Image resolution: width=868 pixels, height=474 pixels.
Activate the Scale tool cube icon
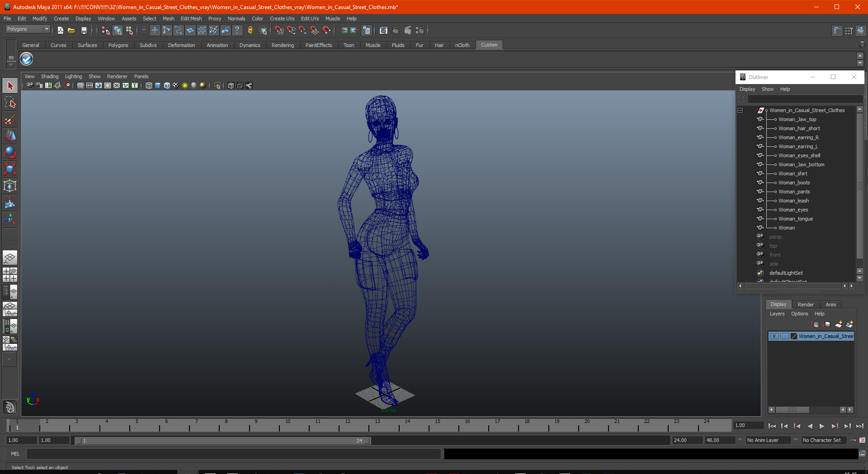pyautogui.click(x=10, y=169)
